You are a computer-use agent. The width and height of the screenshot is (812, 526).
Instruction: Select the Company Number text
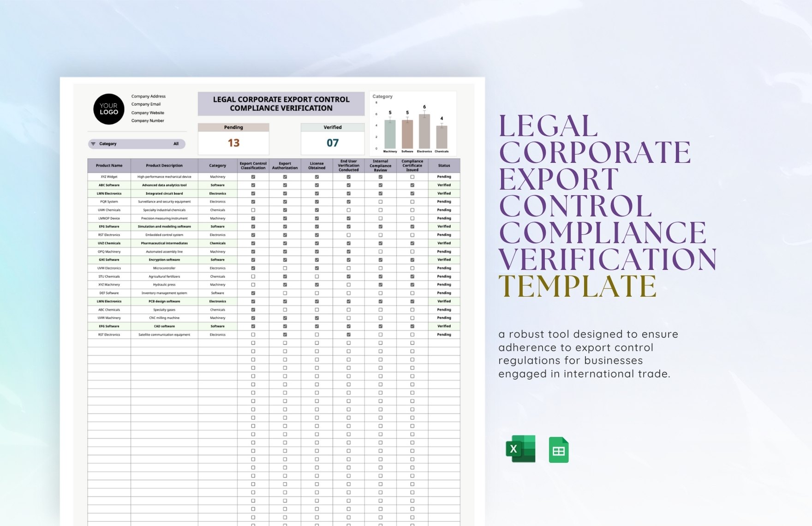point(148,121)
